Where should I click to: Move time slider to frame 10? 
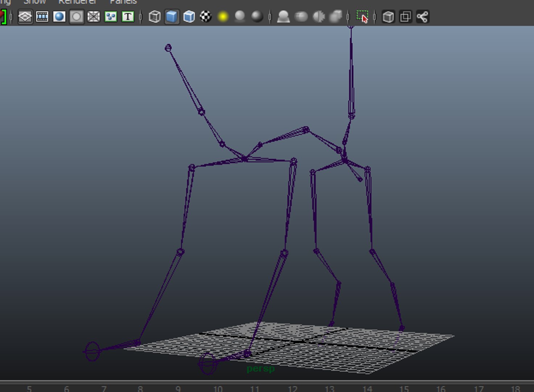click(x=218, y=389)
